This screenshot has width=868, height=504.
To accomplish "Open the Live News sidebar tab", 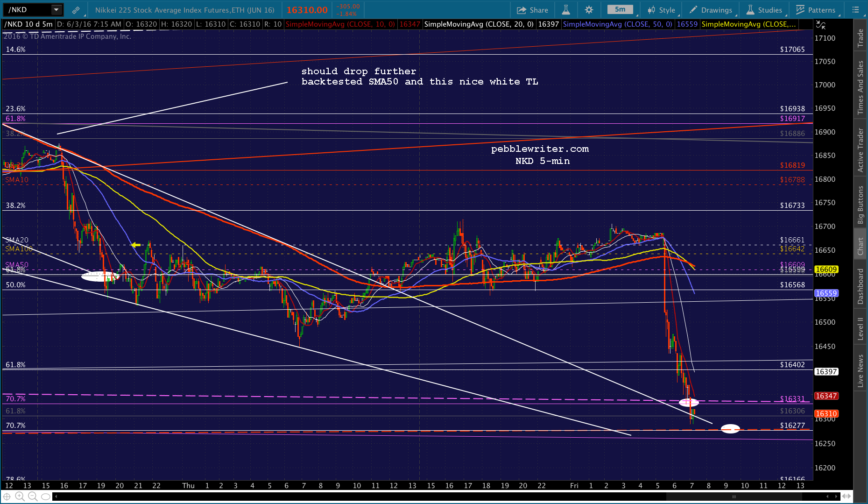I will (x=861, y=370).
